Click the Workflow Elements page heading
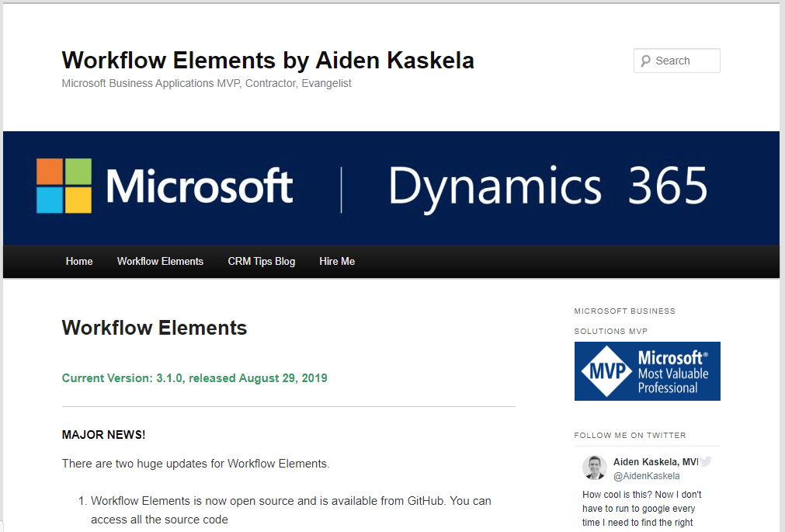 155,328
